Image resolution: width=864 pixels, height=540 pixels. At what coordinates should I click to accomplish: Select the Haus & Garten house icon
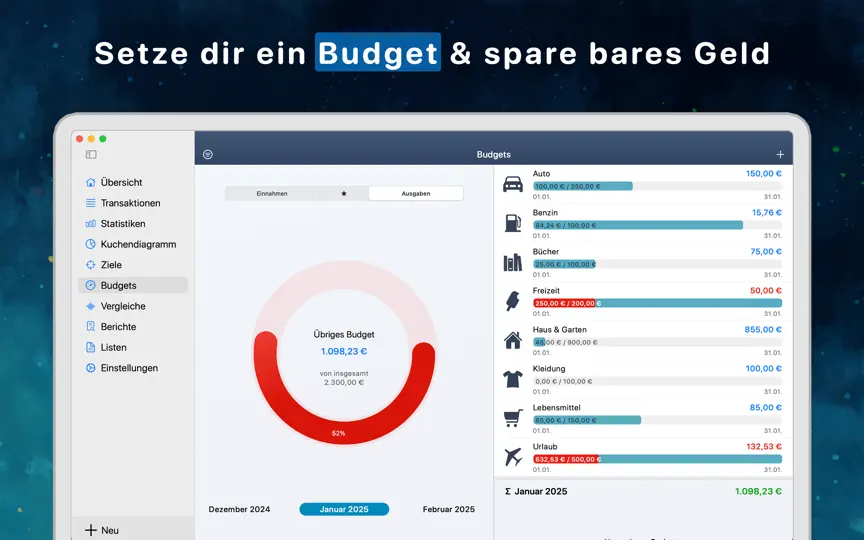coord(513,340)
